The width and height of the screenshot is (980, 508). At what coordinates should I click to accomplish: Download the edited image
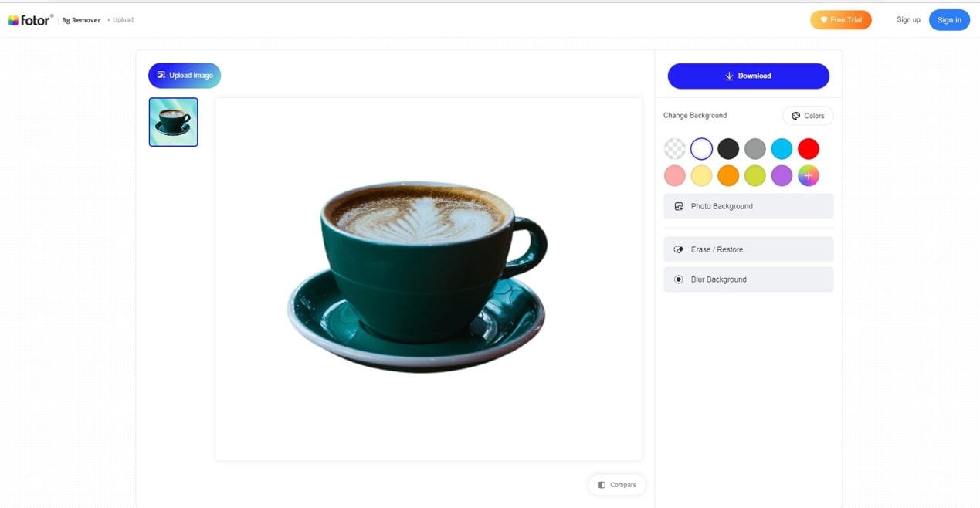tap(748, 76)
